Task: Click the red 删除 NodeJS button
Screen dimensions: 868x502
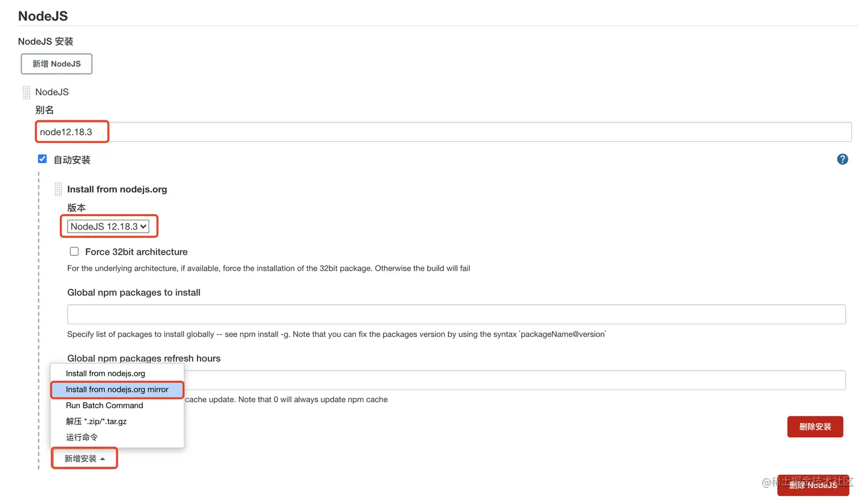Action: (813, 485)
